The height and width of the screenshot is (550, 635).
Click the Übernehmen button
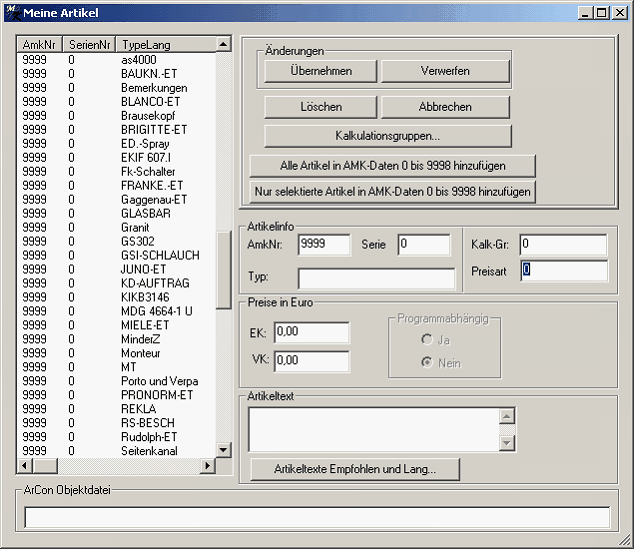pyautogui.click(x=321, y=71)
